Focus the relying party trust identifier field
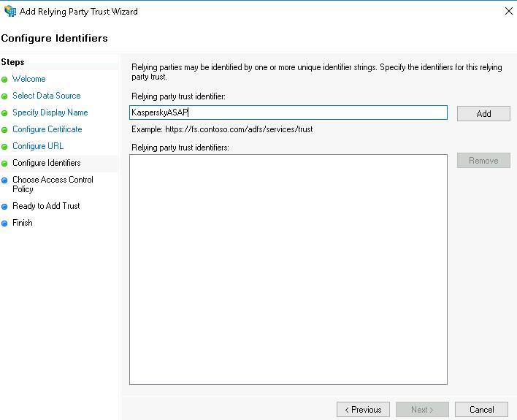517x420 pixels. [x=288, y=112]
